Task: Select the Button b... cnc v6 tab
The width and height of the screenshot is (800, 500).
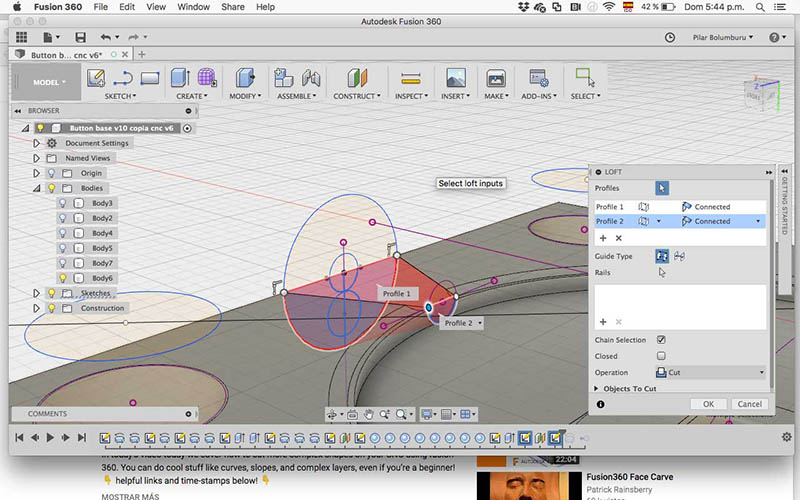Action: [x=66, y=55]
